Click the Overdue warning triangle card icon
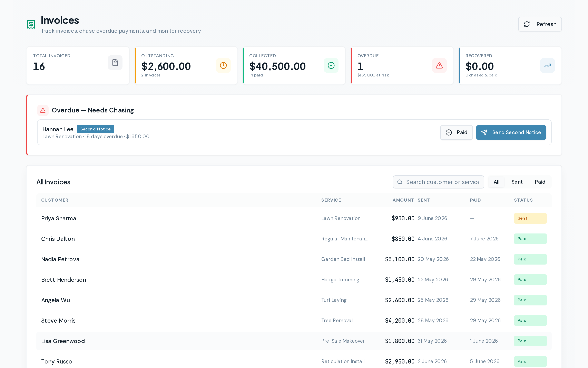 coord(439,65)
